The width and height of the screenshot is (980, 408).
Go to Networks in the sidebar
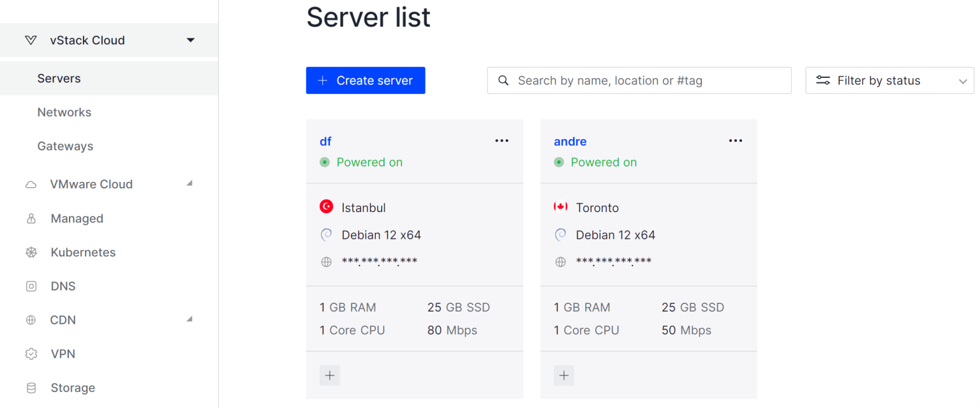[x=64, y=112]
